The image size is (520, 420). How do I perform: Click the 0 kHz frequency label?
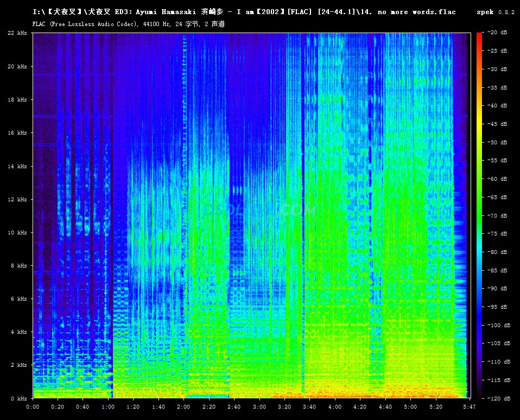pos(19,399)
